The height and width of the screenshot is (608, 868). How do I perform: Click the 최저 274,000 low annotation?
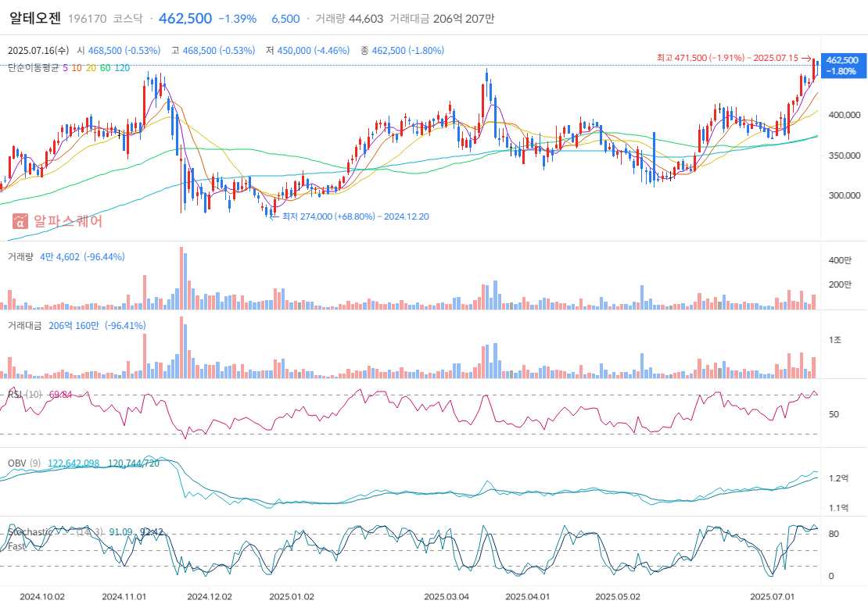tap(350, 216)
